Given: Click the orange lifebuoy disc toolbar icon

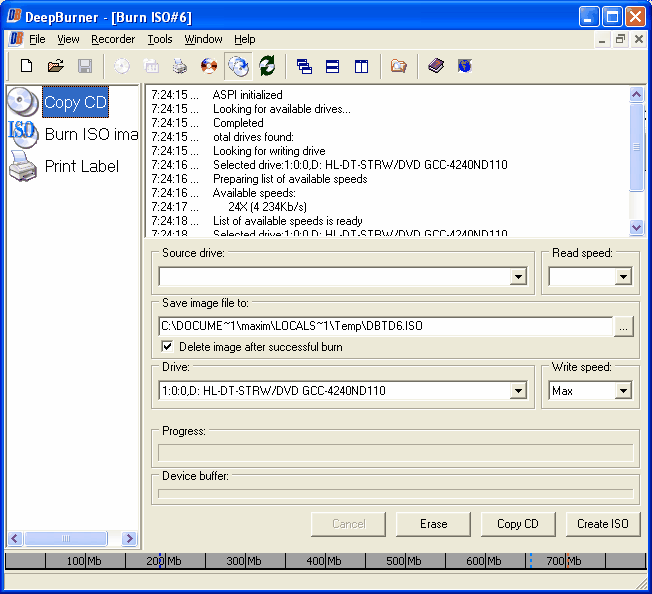Looking at the screenshot, I should click(x=209, y=66).
